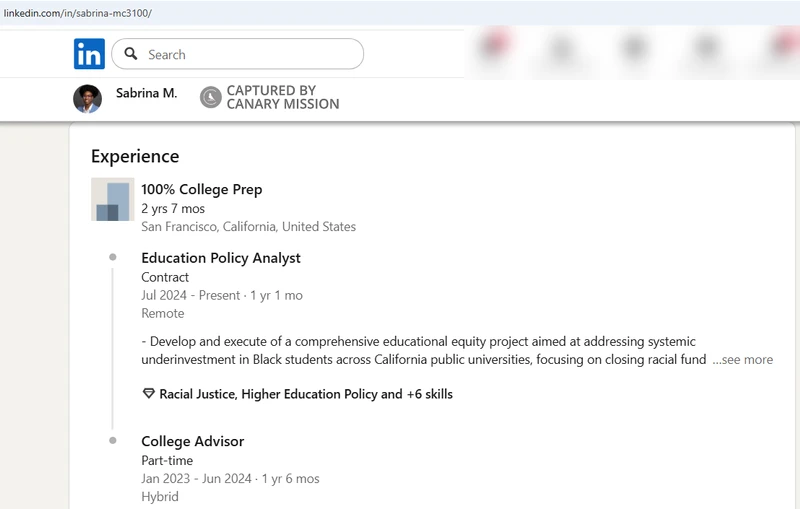This screenshot has height=509, width=800.
Task: Click the magnifying glass search icon
Action: [130, 54]
